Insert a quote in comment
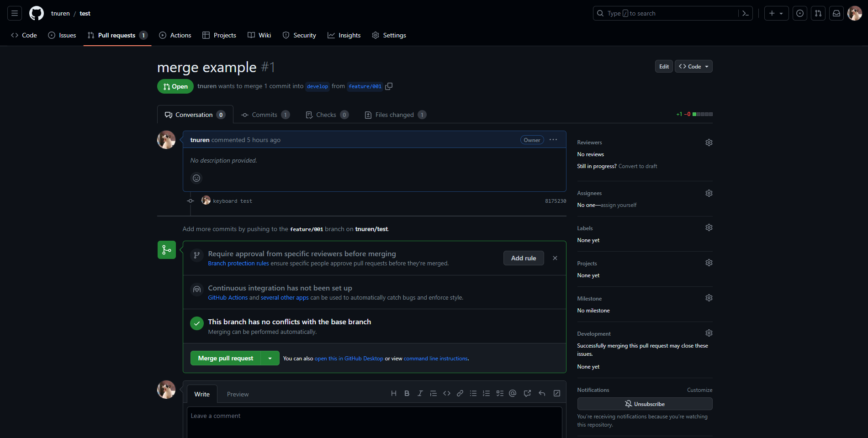The width and height of the screenshot is (868, 438). (434, 393)
